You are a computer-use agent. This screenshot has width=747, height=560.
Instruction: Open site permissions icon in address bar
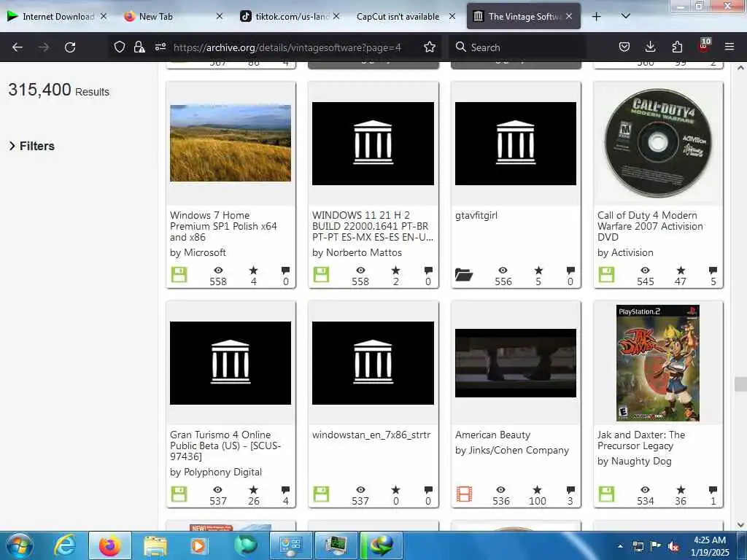160,47
